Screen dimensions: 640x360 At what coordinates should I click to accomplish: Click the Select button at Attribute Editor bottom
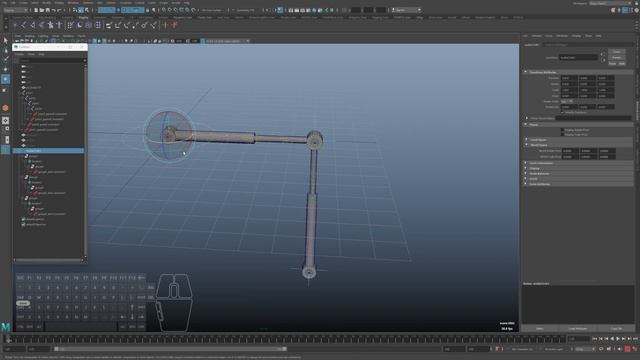click(540, 329)
